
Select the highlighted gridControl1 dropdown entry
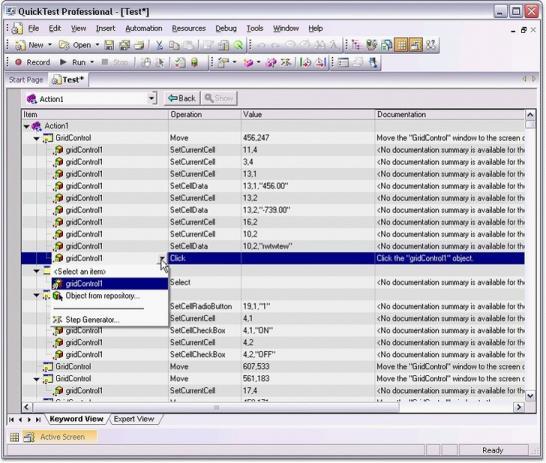110,284
